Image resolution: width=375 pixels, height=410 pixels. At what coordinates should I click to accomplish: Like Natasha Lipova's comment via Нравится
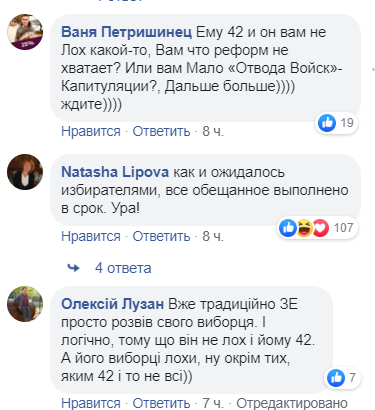click(x=91, y=236)
